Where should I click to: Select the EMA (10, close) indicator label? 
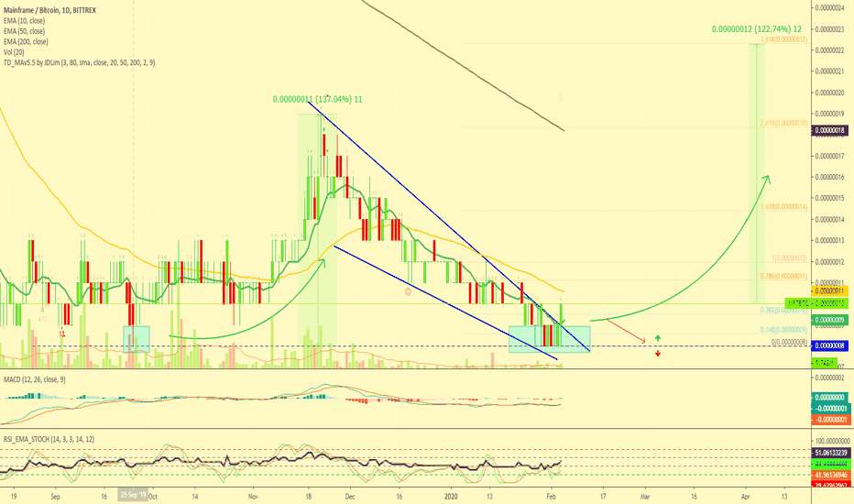coord(24,21)
